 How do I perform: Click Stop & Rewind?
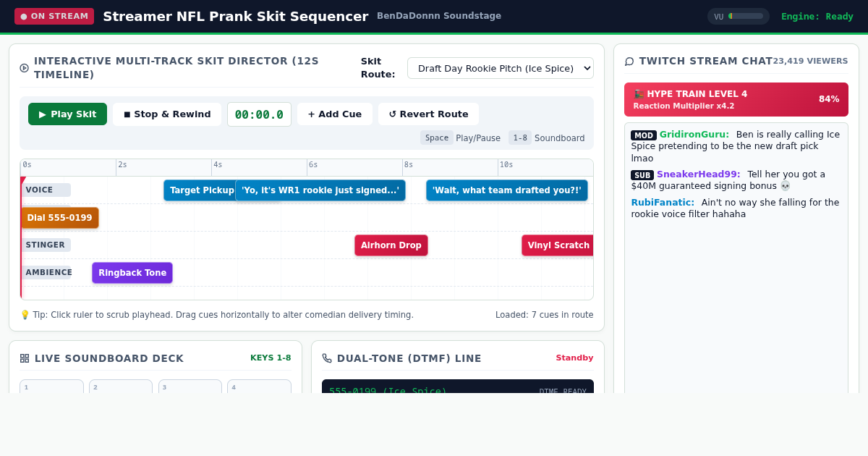167,114
